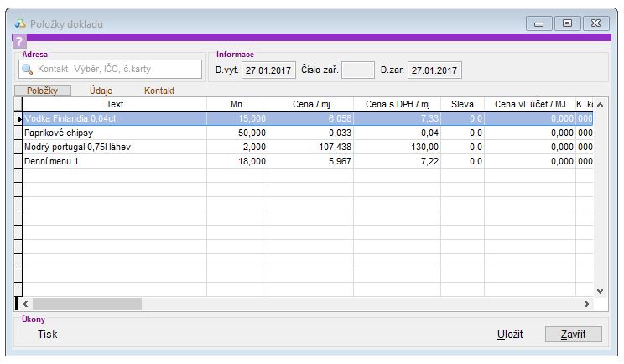The height and width of the screenshot is (364, 624).
Task: Click the D.zar. date field
Action: (x=434, y=70)
